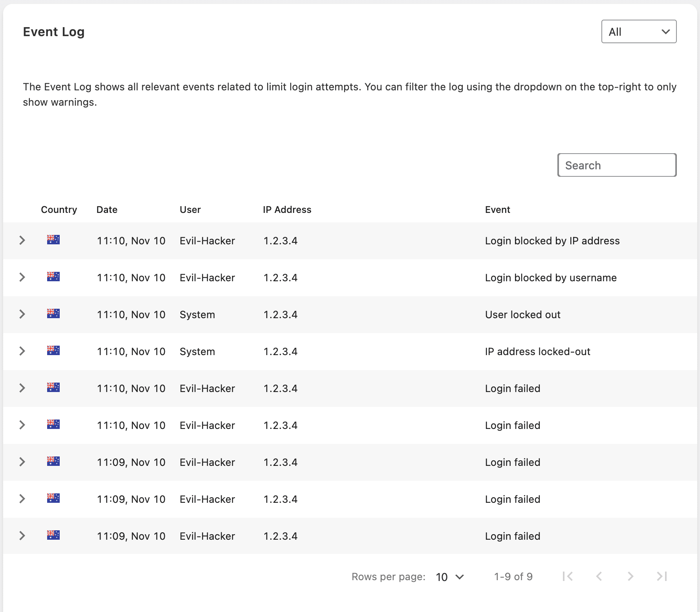Expand the User locked out event row
The image size is (700, 612).
pos(22,314)
